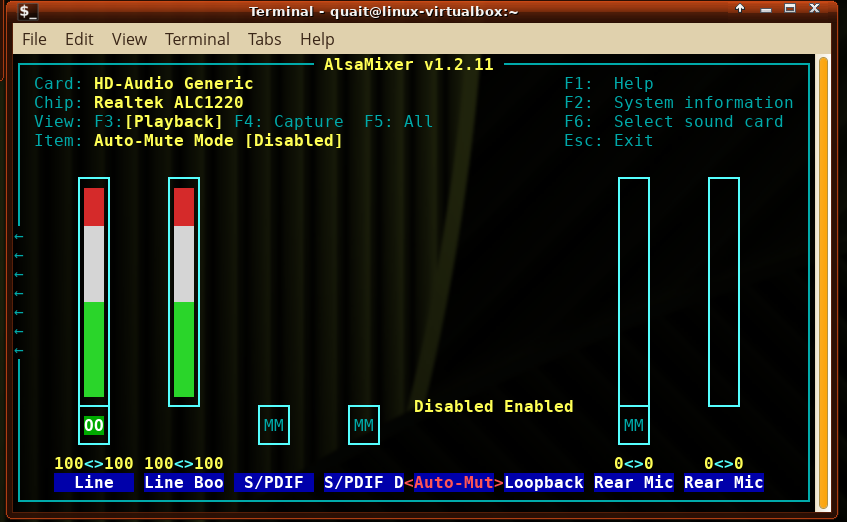847x522 pixels.
Task: Toggle mute on first Rear Mic channel
Action: click(x=634, y=425)
